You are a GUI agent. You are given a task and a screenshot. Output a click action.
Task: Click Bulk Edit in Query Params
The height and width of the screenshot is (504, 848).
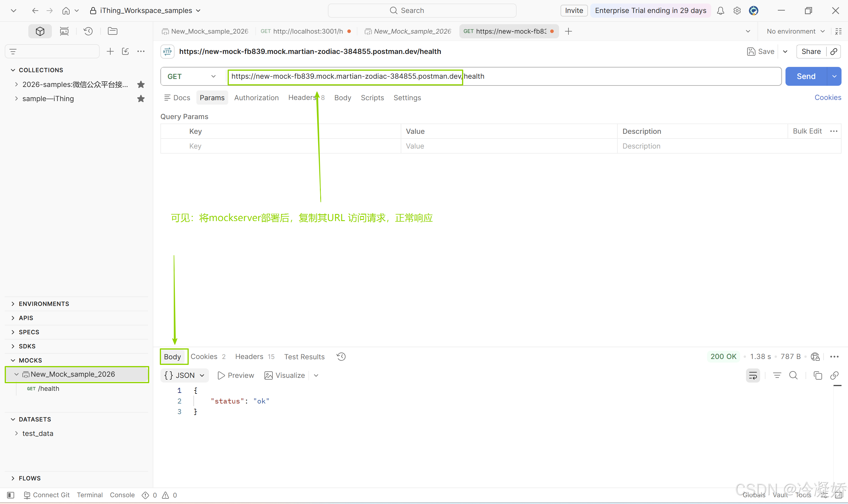[x=807, y=131]
